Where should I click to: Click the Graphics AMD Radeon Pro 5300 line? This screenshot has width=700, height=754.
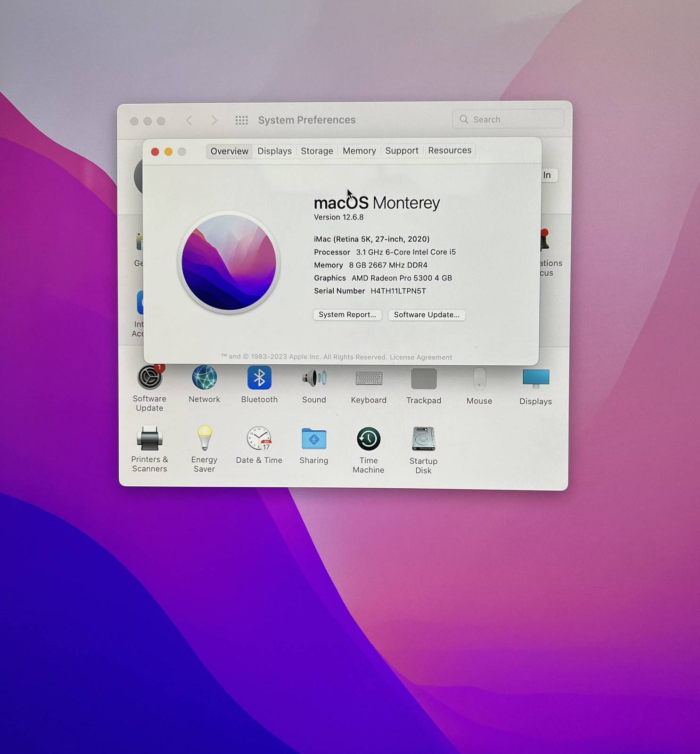pyautogui.click(x=383, y=278)
